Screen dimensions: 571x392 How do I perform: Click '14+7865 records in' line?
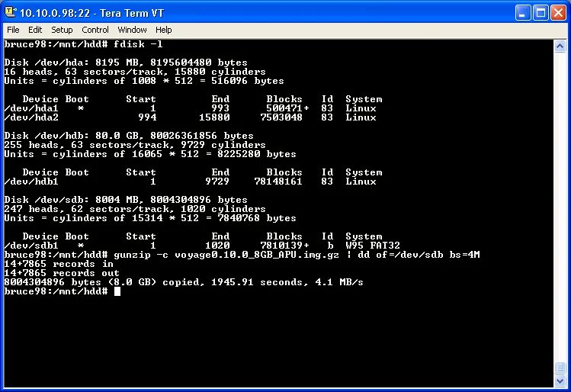click(59, 264)
